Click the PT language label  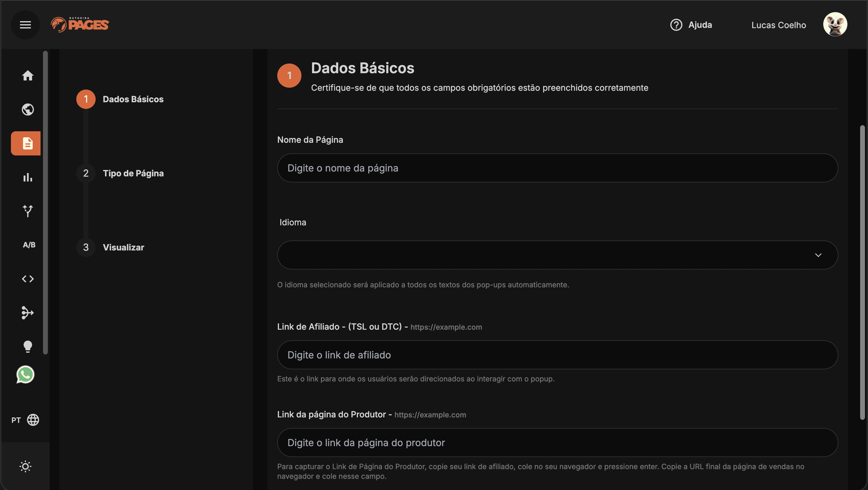click(16, 420)
